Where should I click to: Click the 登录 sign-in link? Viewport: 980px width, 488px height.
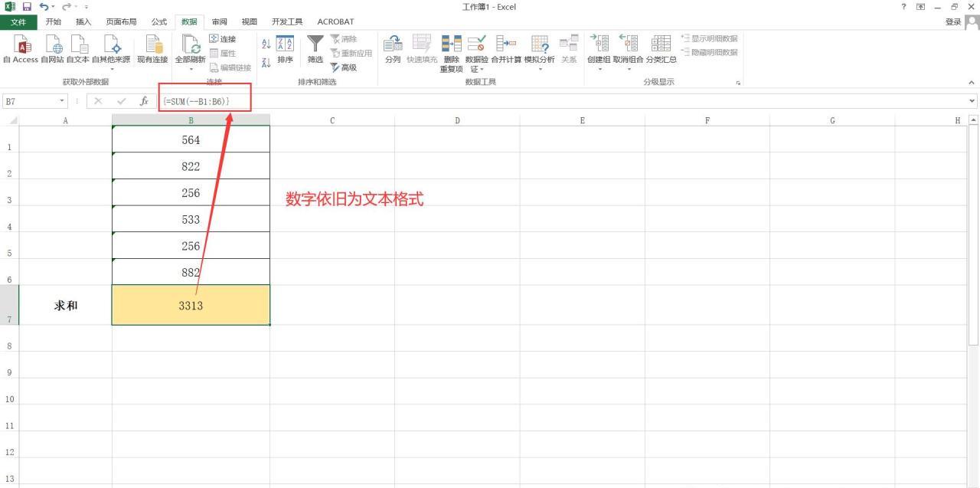pyautogui.click(x=953, y=21)
